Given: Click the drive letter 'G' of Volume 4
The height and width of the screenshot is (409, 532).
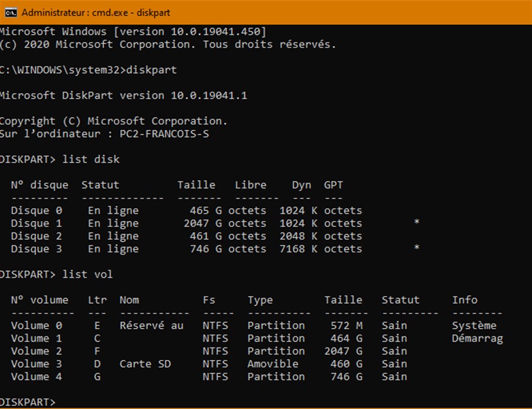Looking at the screenshot, I should click(97, 376).
